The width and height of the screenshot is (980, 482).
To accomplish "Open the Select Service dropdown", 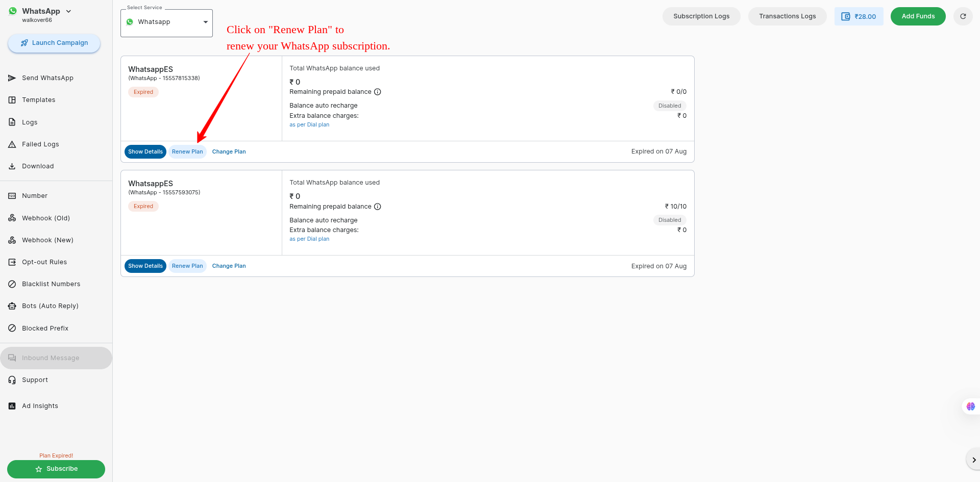I will (x=166, y=22).
